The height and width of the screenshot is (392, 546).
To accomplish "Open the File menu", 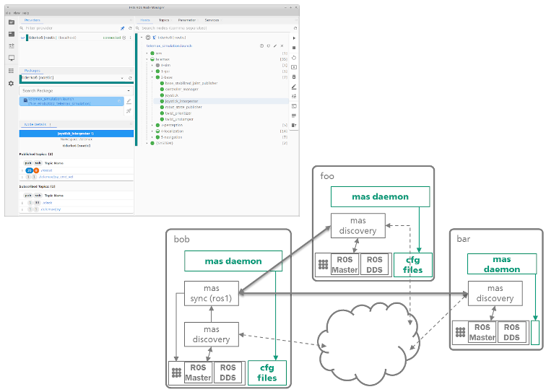I will [8, 13].
